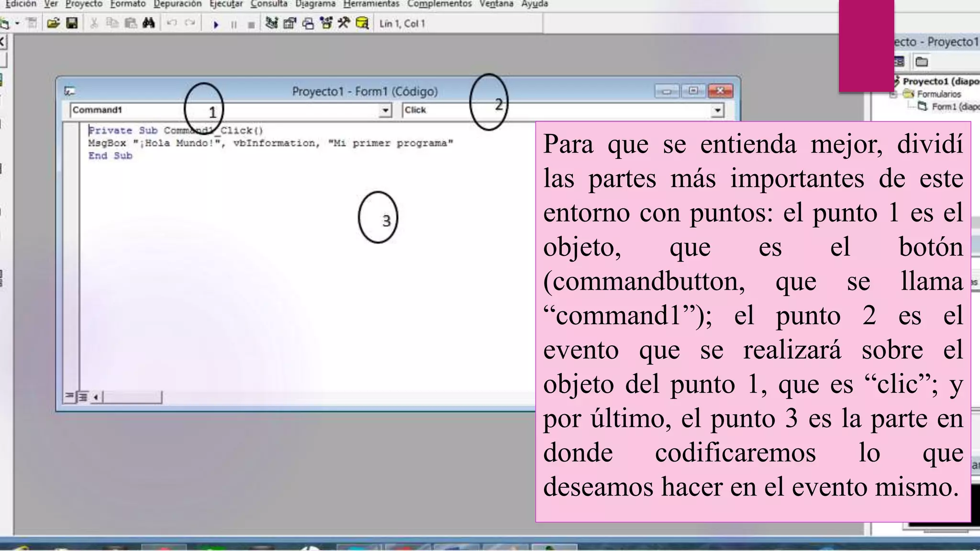Expand the Command1 object dropdown arrow
This screenshot has width=980, height=551.
click(x=385, y=110)
